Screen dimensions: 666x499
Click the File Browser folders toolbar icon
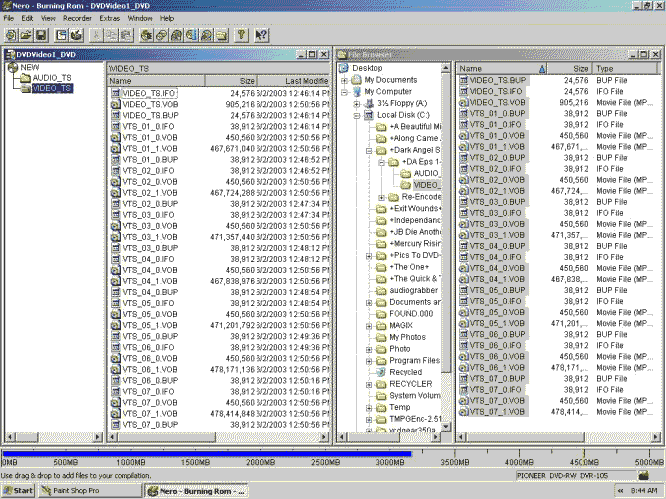[x=221, y=35]
